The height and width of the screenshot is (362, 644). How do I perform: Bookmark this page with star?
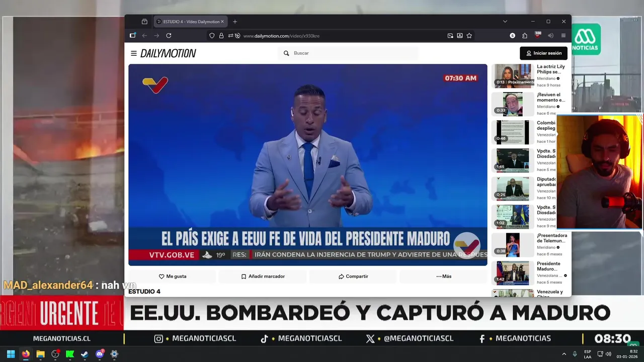(x=469, y=36)
